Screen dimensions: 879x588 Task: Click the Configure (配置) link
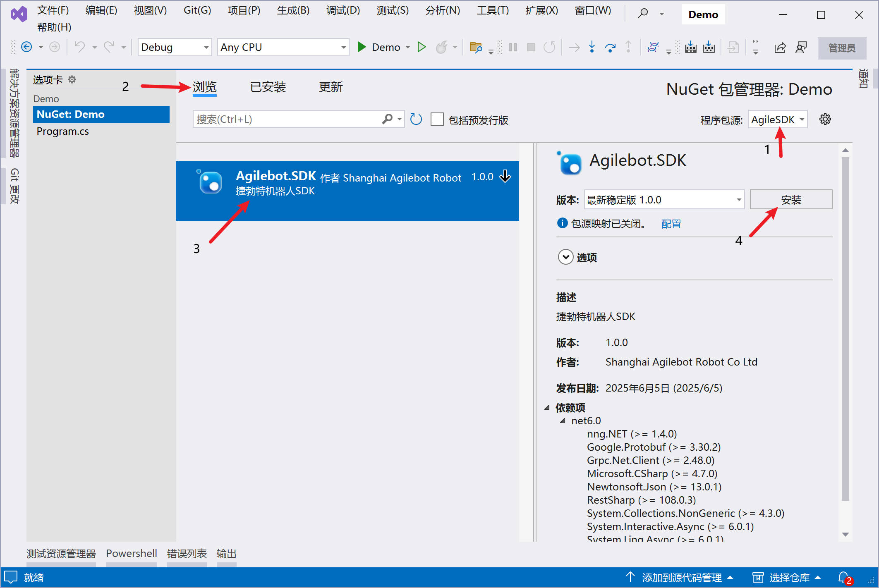coord(671,224)
